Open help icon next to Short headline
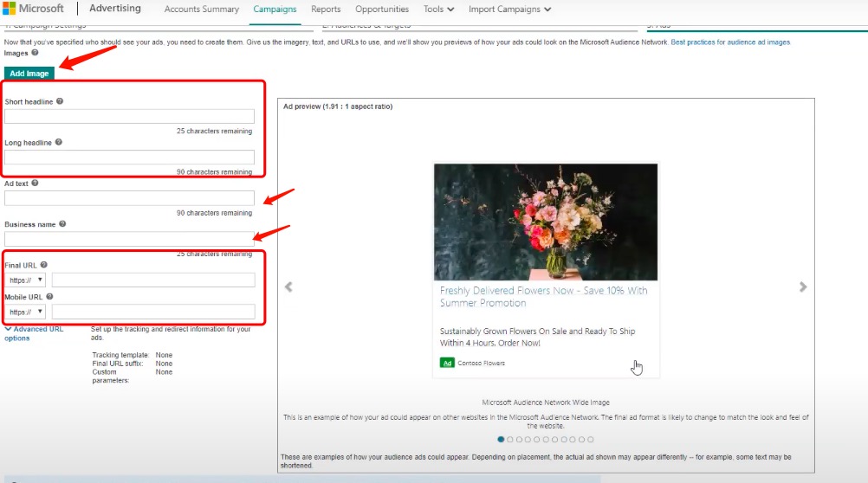The height and width of the screenshot is (483, 868). coord(60,101)
